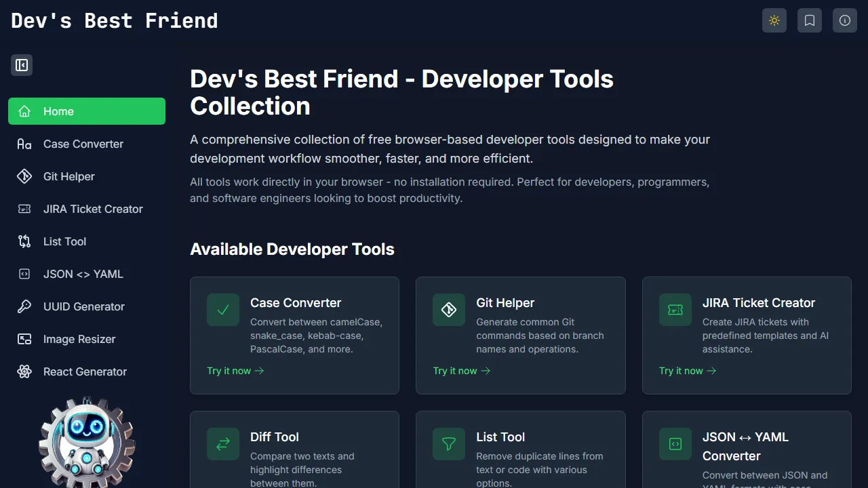
Task: Click the Diff Tool arrows icon
Action: 222,443
